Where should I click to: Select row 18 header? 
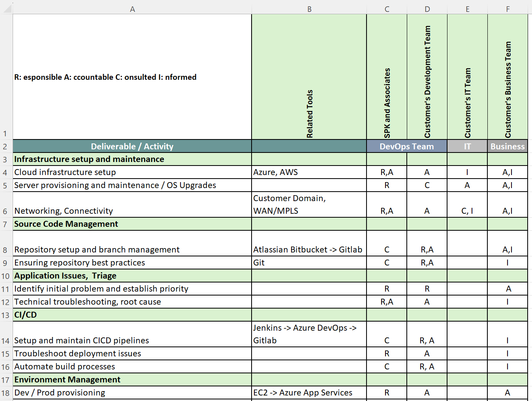[6, 393]
